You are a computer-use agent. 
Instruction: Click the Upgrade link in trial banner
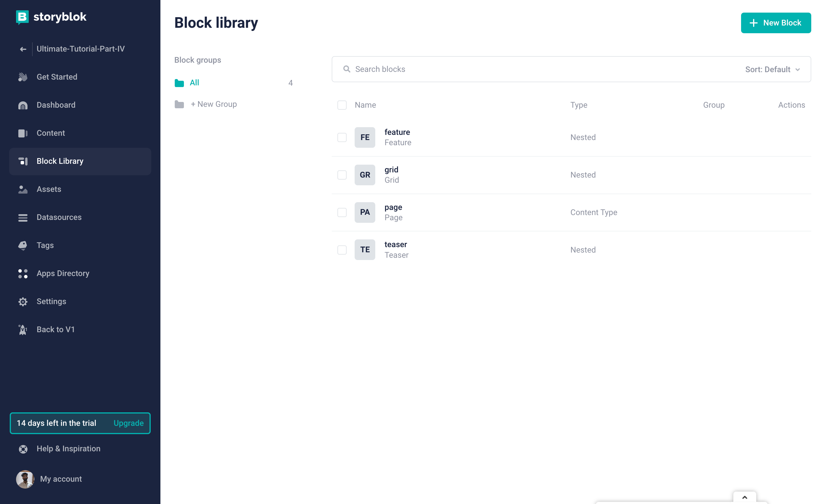[x=129, y=423]
